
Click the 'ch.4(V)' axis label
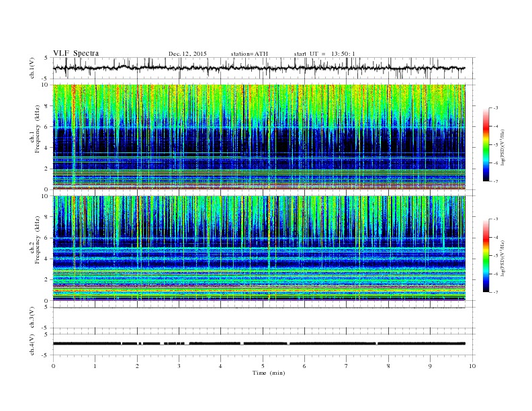pyautogui.click(x=32, y=345)
